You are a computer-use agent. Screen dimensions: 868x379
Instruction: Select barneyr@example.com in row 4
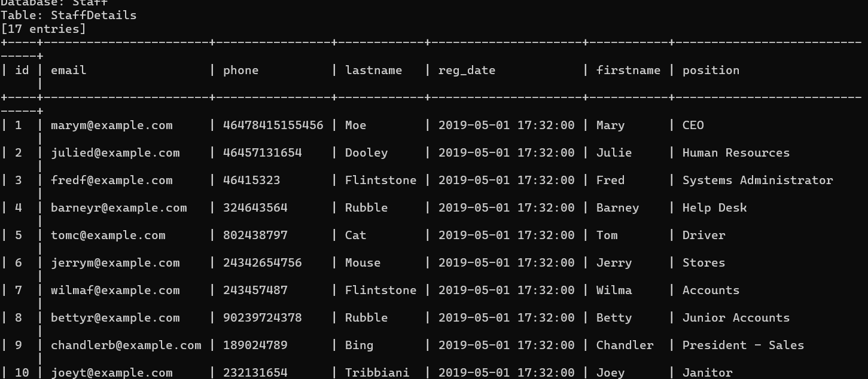(x=118, y=208)
